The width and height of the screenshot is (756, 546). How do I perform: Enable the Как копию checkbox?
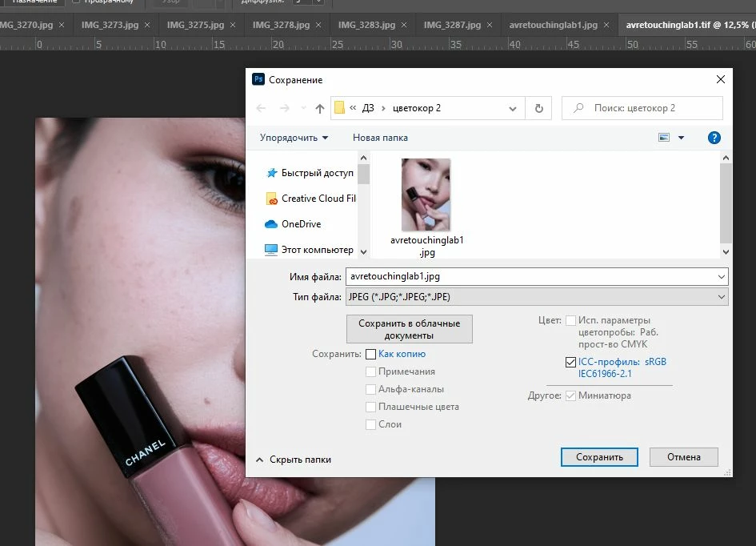(370, 354)
